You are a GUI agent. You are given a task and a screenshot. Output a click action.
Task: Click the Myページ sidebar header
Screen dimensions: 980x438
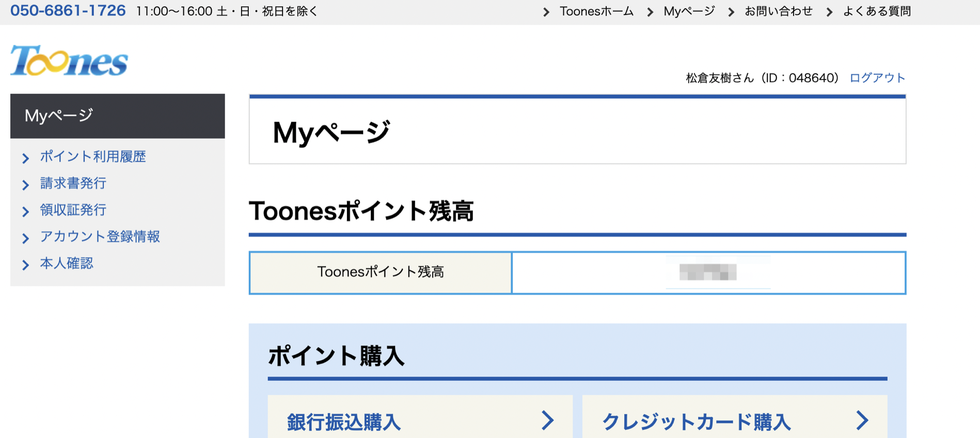[118, 116]
